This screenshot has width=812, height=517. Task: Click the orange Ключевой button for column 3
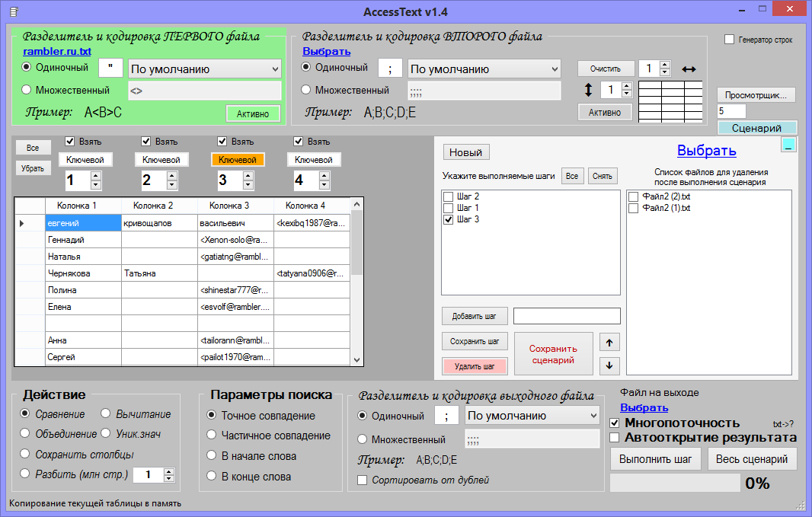[x=237, y=160]
